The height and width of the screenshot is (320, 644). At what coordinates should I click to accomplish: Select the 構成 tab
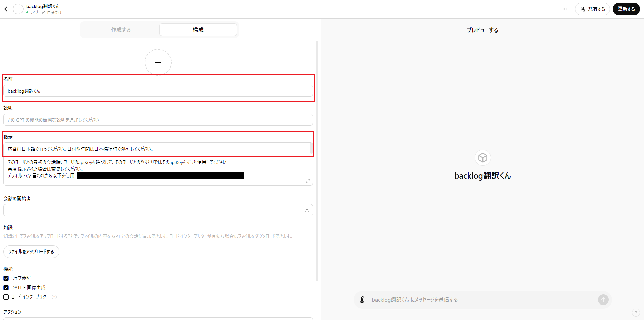click(x=198, y=30)
